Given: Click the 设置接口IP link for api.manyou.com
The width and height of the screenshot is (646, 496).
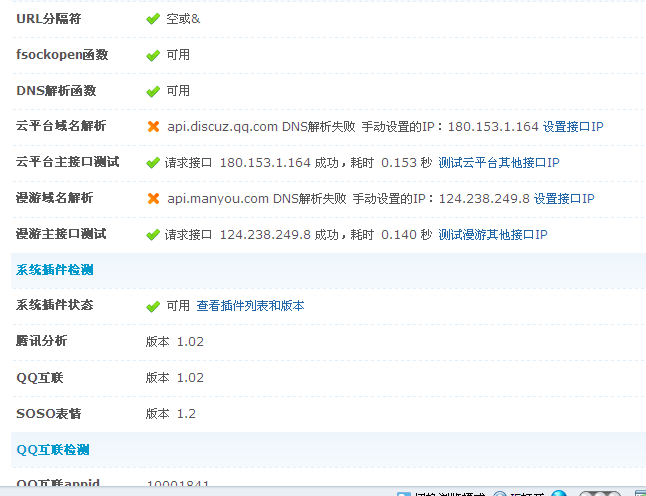Looking at the screenshot, I should pos(564,199).
